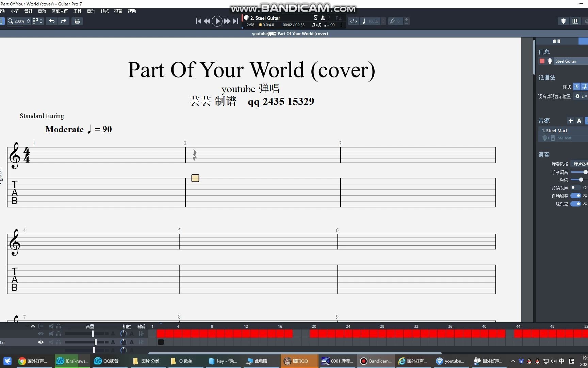The width and height of the screenshot is (588, 368).
Task: Toggle the count-in hourglass icon
Action: pos(316,18)
